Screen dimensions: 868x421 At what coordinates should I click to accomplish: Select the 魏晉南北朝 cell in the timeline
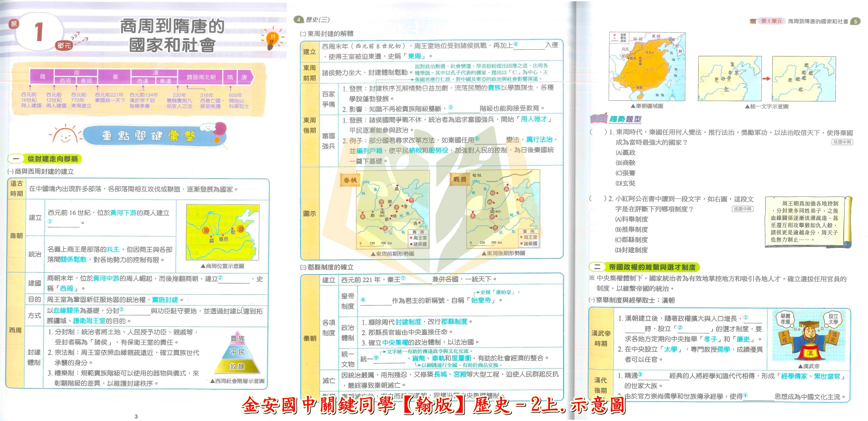(x=201, y=77)
